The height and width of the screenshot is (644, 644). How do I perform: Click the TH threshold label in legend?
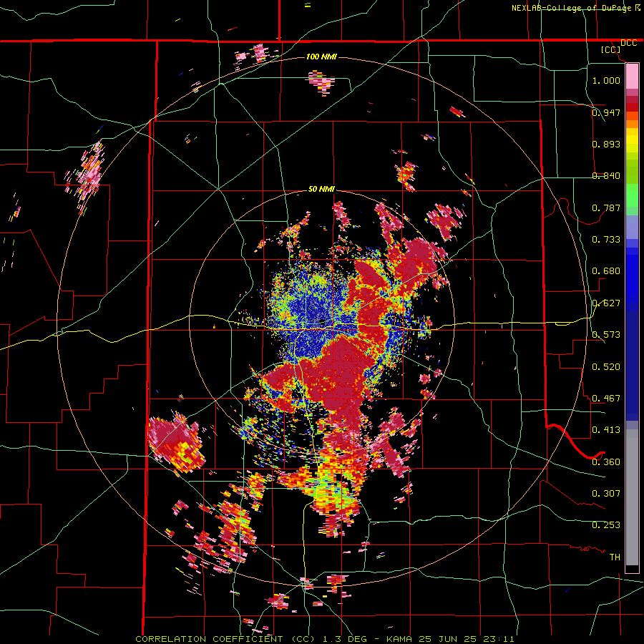pyautogui.click(x=615, y=557)
